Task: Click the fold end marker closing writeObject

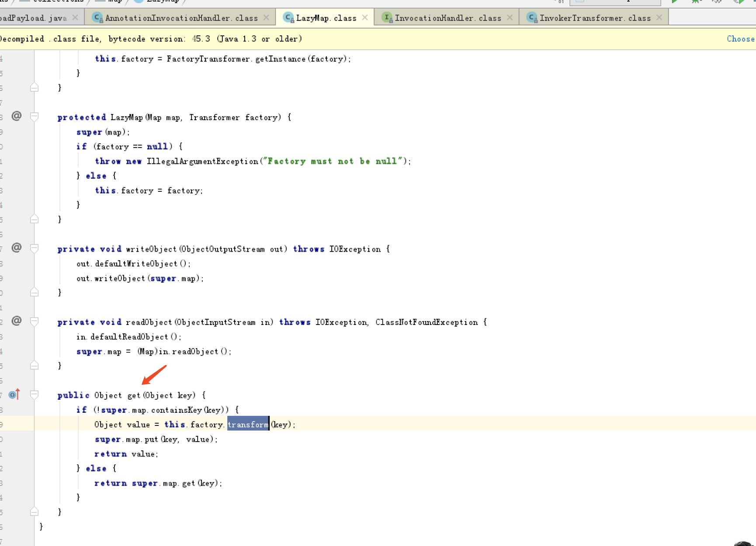Action: pos(34,292)
